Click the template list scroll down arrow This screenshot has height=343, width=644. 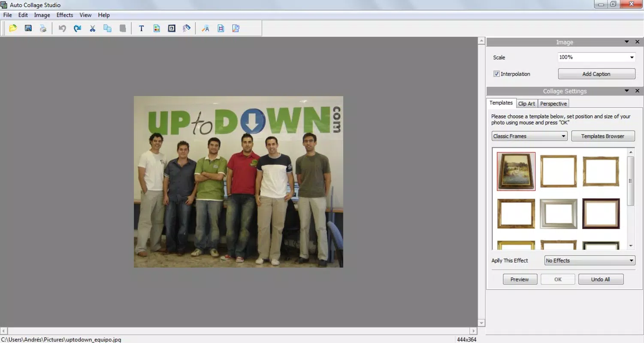pos(631,246)
